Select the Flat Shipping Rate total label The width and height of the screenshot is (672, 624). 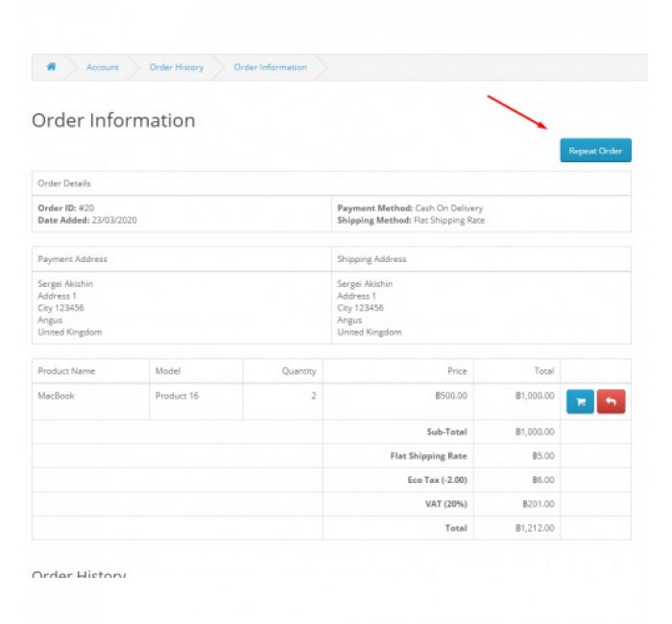(x=428, y=456)
